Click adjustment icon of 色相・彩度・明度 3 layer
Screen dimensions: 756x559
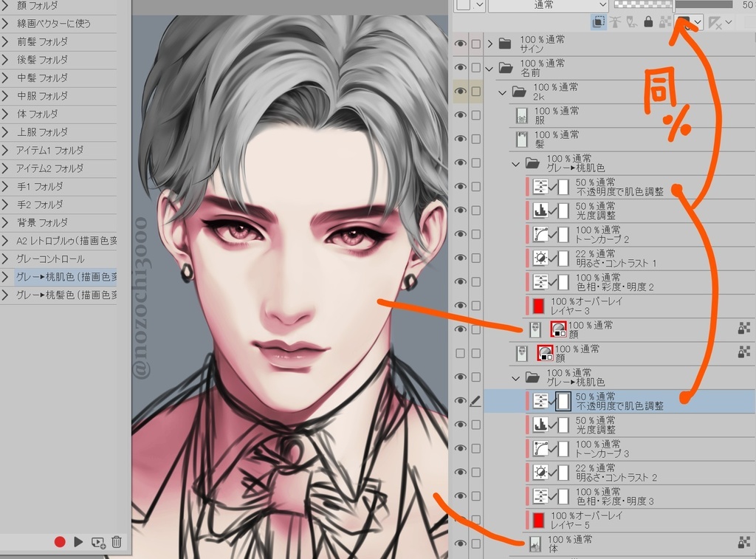540,495
